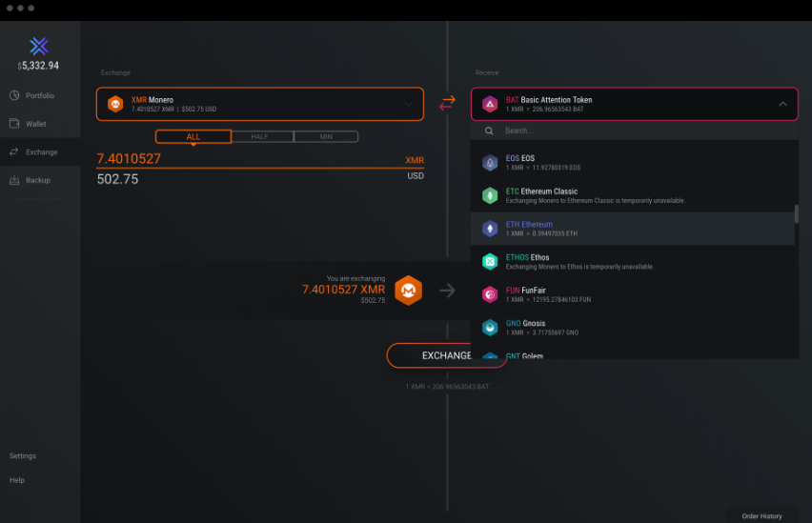Select the ALL amount option
812x523 pixels.
pyautogui.click(x=193, y=137)
